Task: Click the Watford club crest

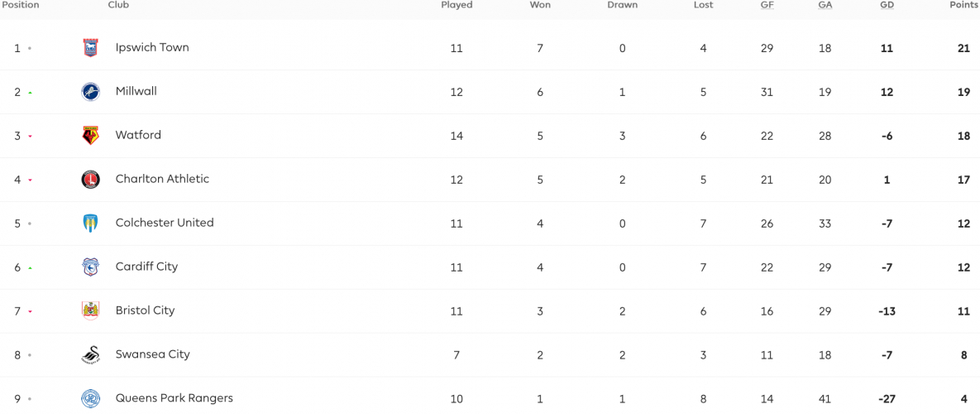Action: (x=91, y=135)
